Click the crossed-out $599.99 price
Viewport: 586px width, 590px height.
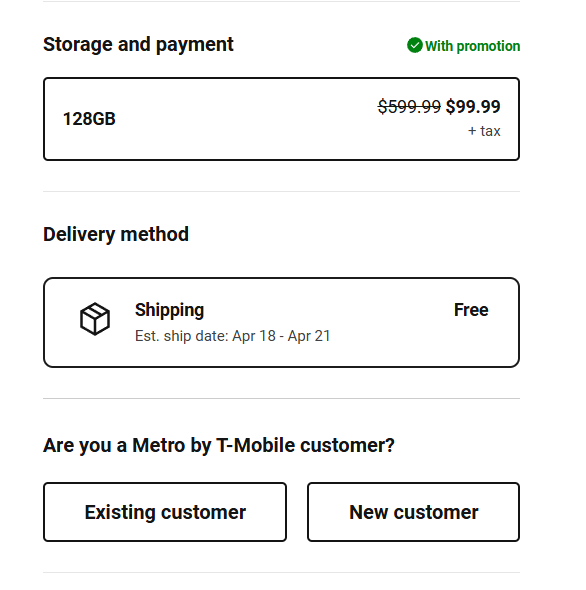tap(409, 106)
